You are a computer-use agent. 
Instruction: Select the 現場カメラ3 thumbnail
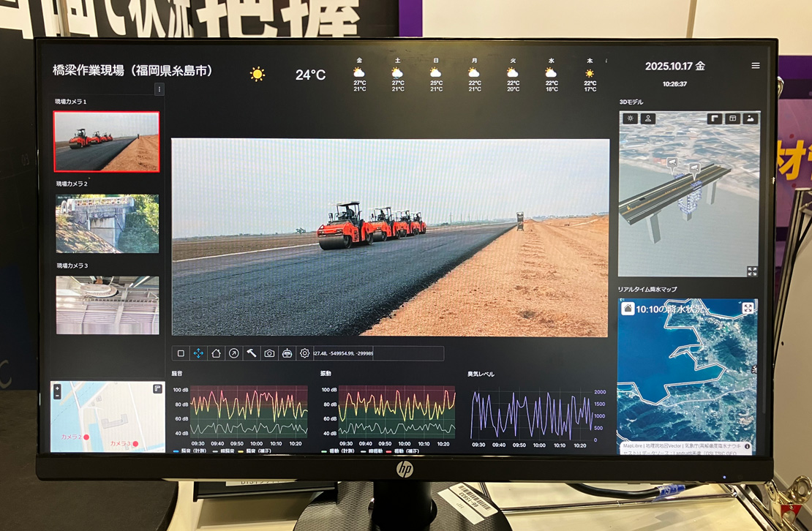(x=108, y=305)
